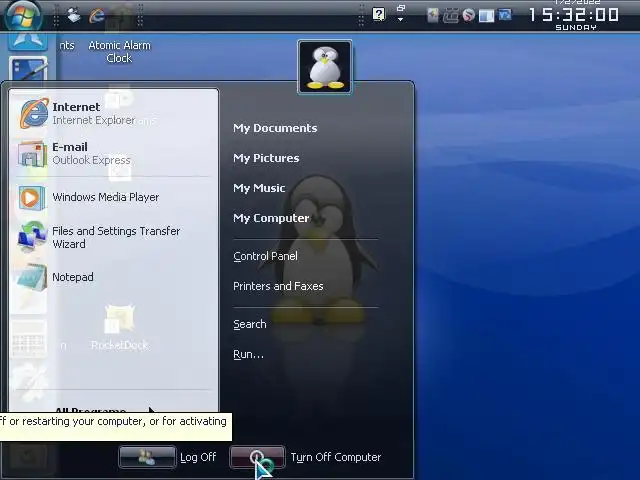This screenshot has width=640, height=480.
Task: Open E-mail Outlook Express start menu item
Action: 113,153
